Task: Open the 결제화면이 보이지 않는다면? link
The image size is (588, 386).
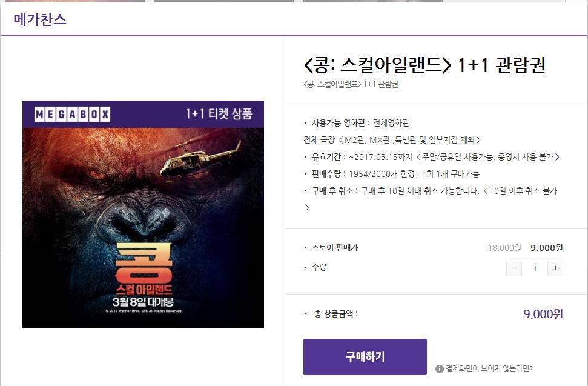Action: click(489, 369)
